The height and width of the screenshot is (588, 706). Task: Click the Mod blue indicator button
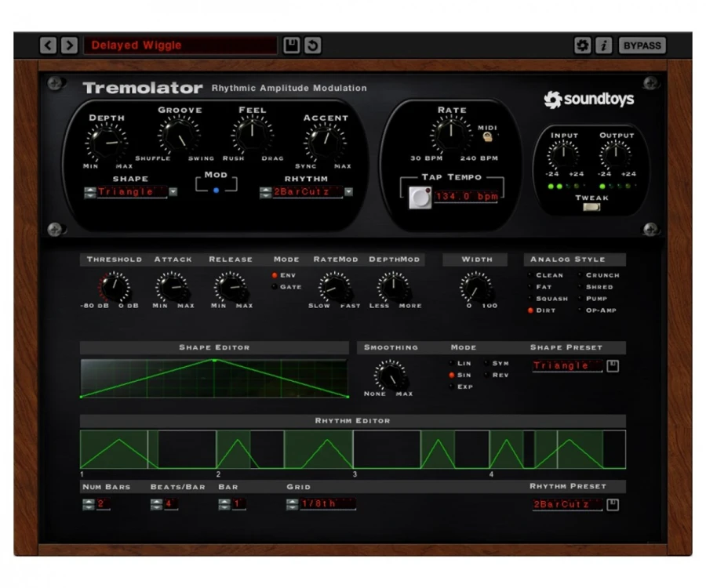[x=217, y=191]
